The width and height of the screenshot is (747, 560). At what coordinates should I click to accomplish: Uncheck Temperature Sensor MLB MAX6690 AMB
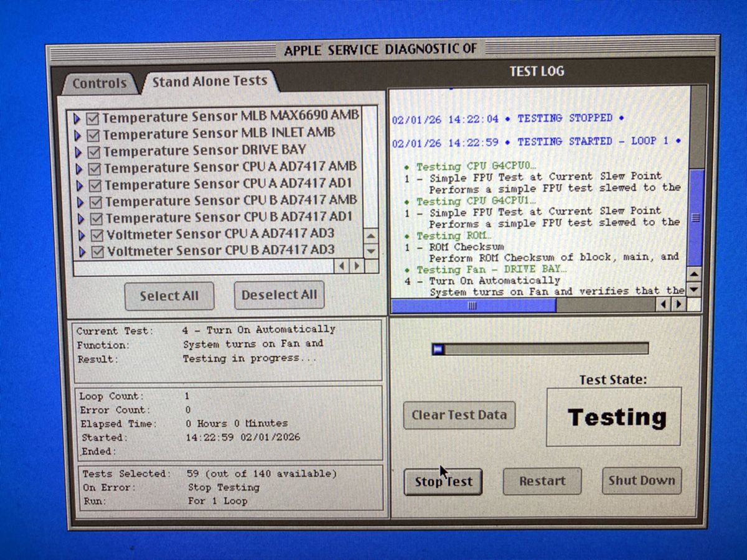[x=95, y=117]
